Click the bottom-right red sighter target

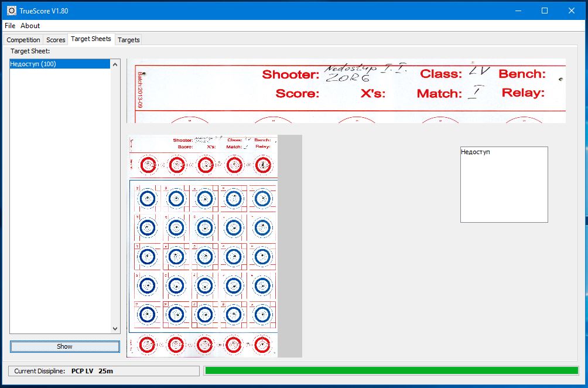263,346
